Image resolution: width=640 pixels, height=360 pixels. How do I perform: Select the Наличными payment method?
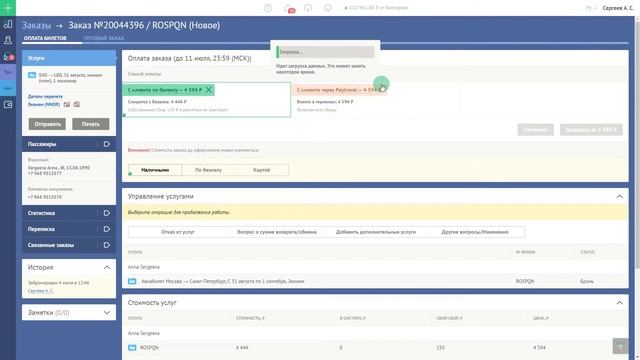coord(155,170)
